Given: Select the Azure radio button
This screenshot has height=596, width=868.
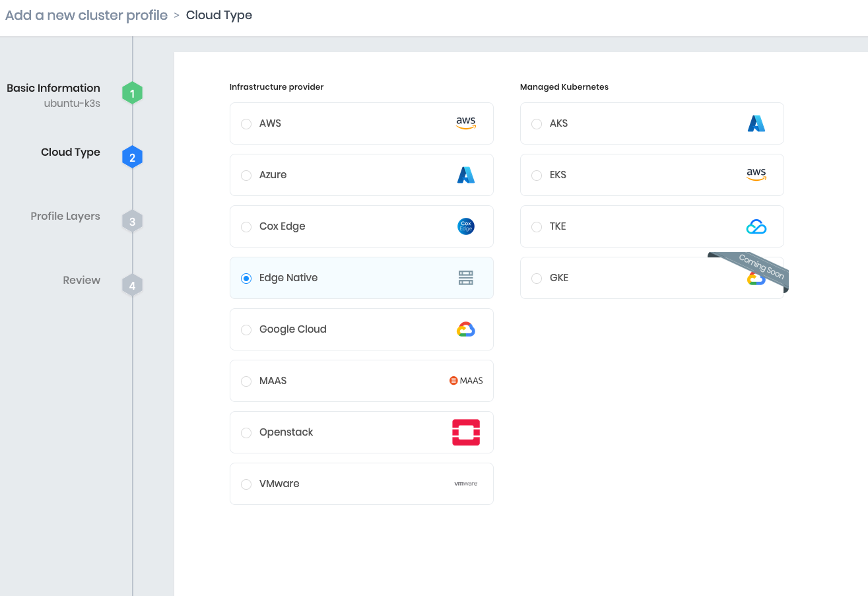Looking at the screenshot, I should point(246,175).
